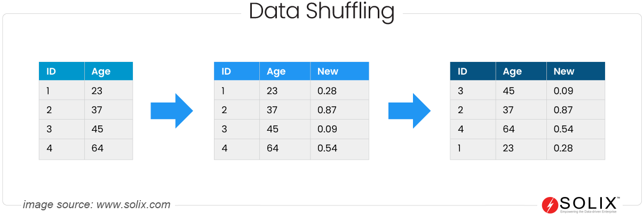Click ID 1 in the shuffled table's last row
This screenshot has height=221, width=644.
pos(460,148)
